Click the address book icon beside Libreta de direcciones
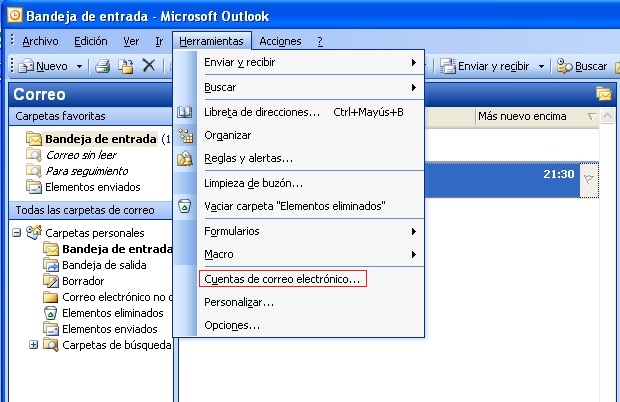 [185, 112]
